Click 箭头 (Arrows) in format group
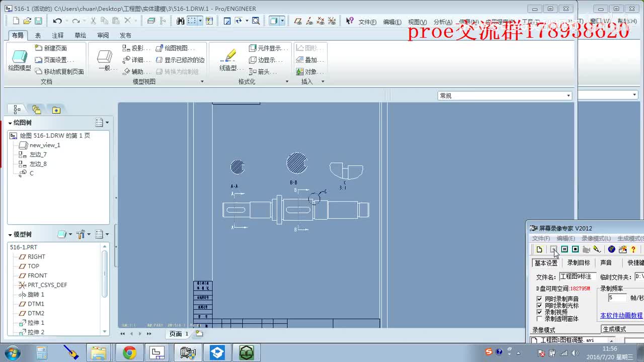The width and height of the screenshot is (644, 362). pyautogui.click(x=263, y=71)
